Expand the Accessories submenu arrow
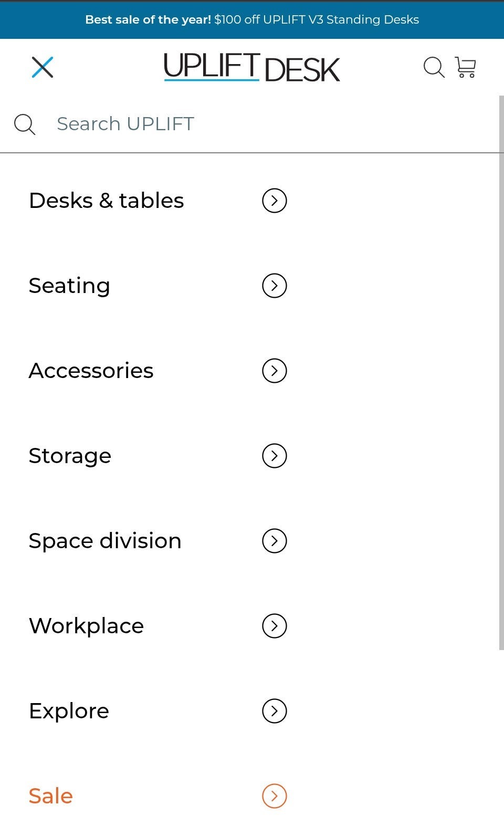Image resolution: width=504 pixels, height=837 pixels. (x=274, y=371)
